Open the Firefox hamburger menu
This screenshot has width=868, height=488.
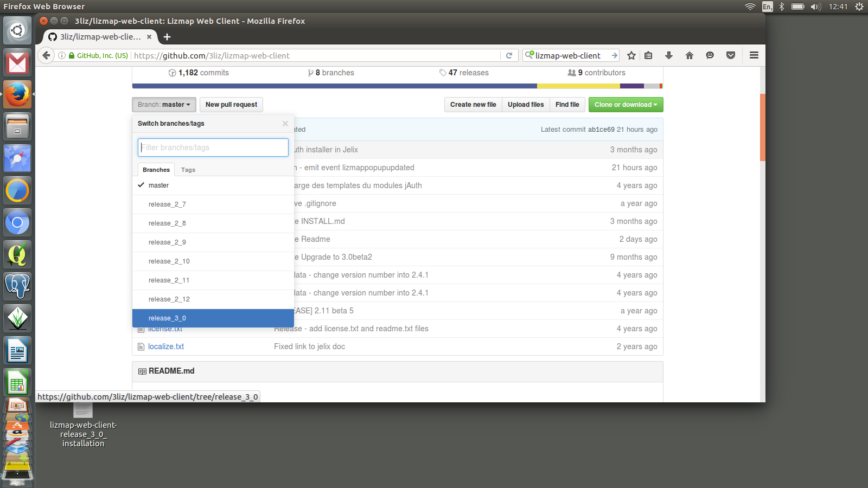point(754,55)
